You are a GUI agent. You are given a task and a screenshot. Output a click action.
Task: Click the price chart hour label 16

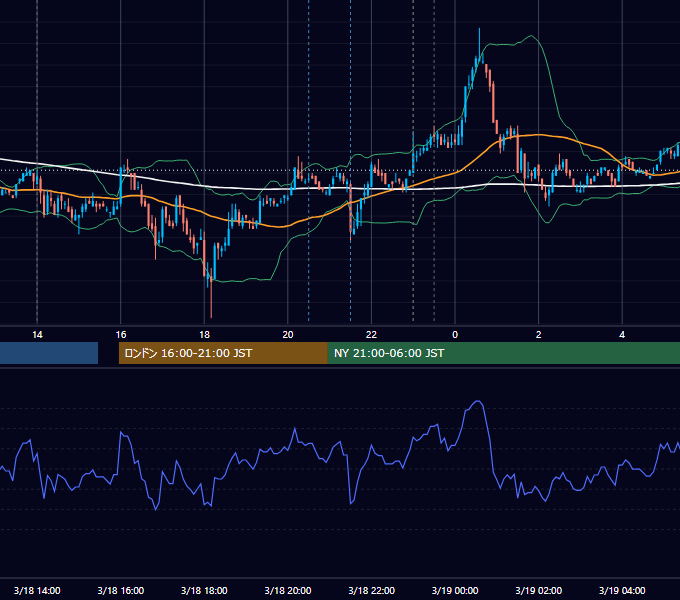pyautogui.click(x=121, y=335)
